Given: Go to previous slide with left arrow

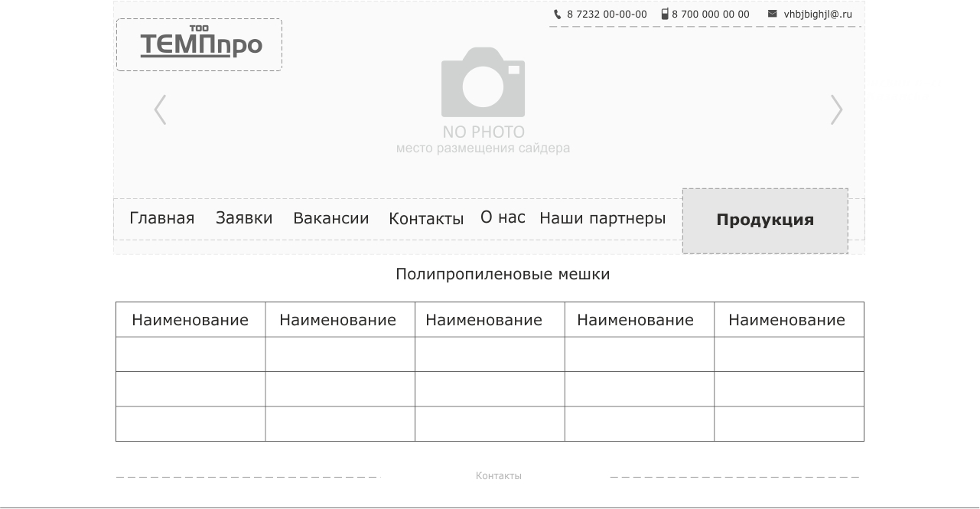Looking at the screenshot, I should 160,109.
